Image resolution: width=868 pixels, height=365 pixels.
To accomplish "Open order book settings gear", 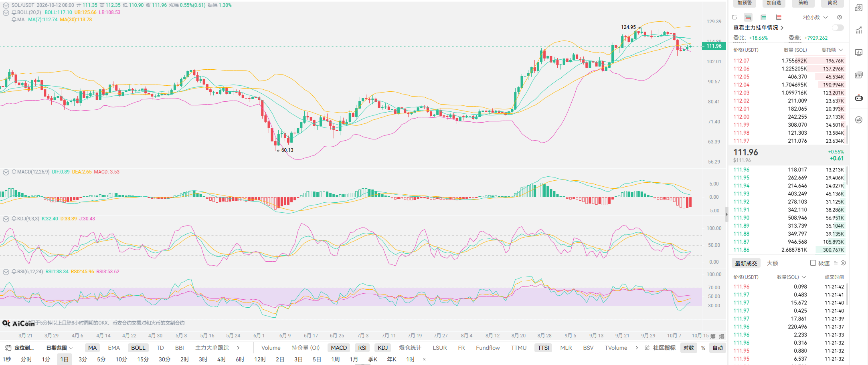I will click(840, 17).
